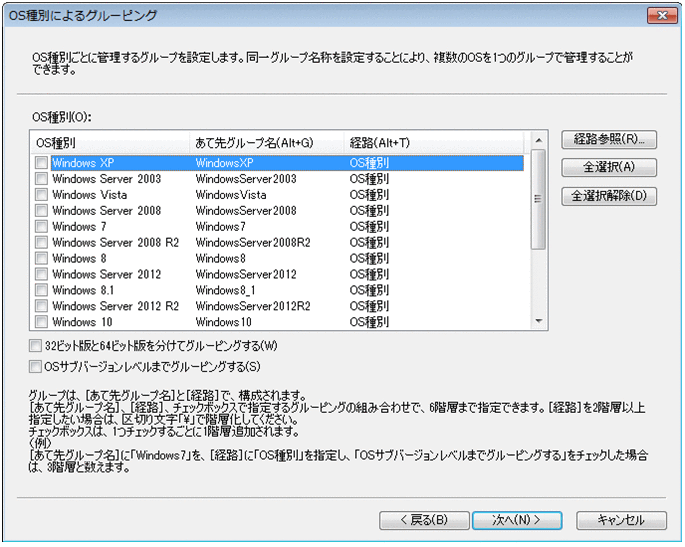Select the Windows Server 2012 row label
This screenshot has height=547, width=685.
tap(107, 274)
